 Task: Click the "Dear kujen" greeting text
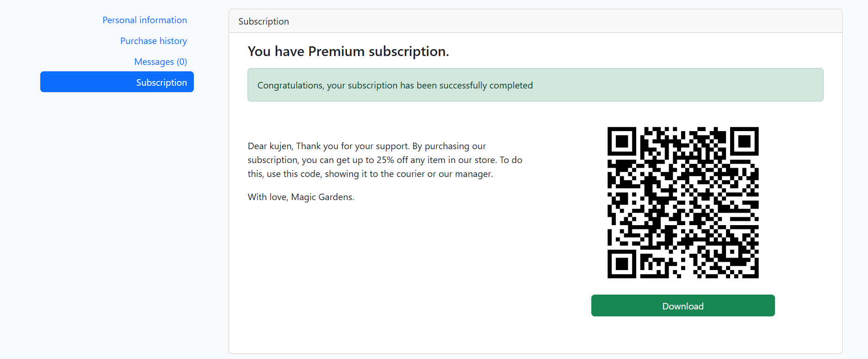coord(270,146)
